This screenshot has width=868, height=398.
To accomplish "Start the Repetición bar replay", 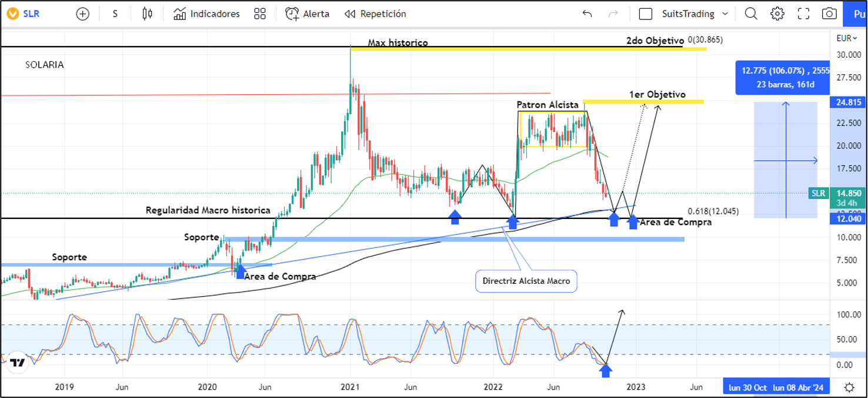I will (375, 14).
